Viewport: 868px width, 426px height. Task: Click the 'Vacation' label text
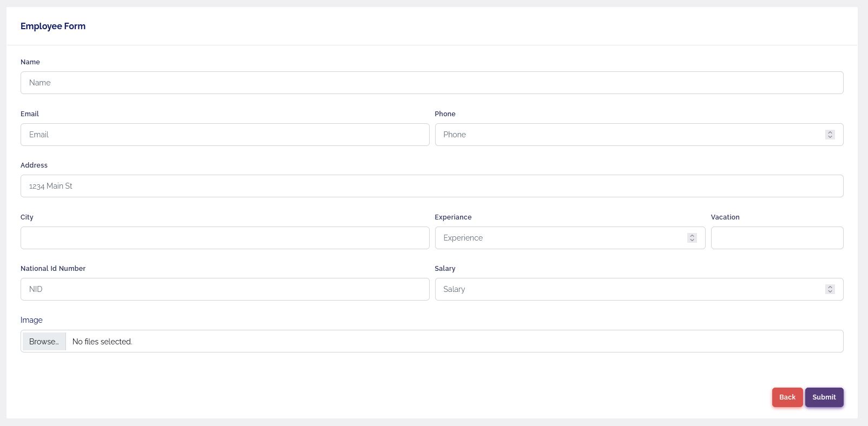coord(725,217)
